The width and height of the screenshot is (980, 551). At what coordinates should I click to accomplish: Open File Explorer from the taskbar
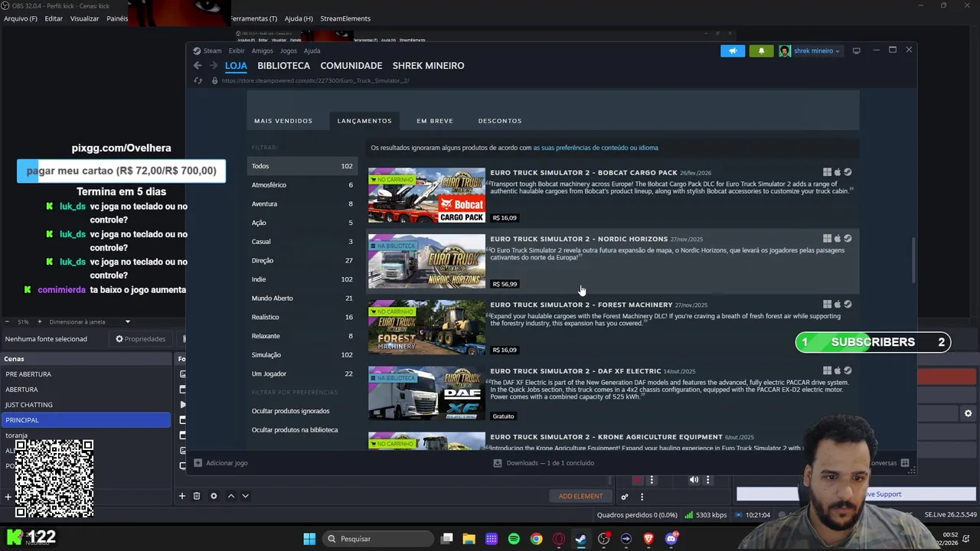pos(469,539)
